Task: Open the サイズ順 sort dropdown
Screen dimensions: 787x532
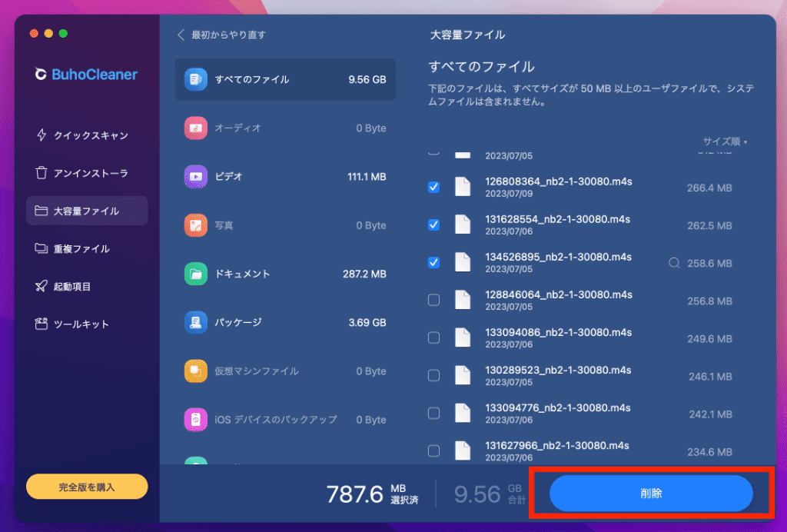Action: coord(725,141)
